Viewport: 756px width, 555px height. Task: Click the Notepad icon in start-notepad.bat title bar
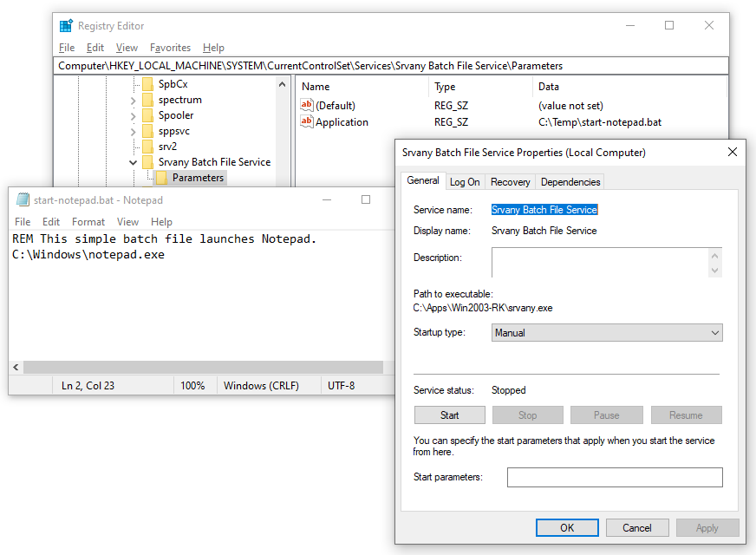(23, 199)
